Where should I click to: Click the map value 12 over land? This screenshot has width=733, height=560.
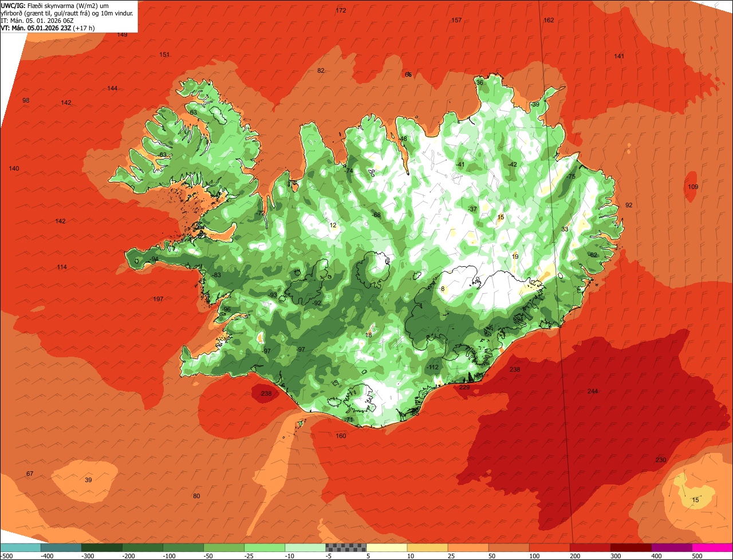coord(333,225)
